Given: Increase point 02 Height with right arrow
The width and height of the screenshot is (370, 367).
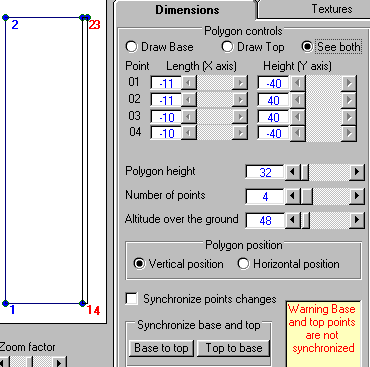Looking at the screenshot, I should coord(349,100).
